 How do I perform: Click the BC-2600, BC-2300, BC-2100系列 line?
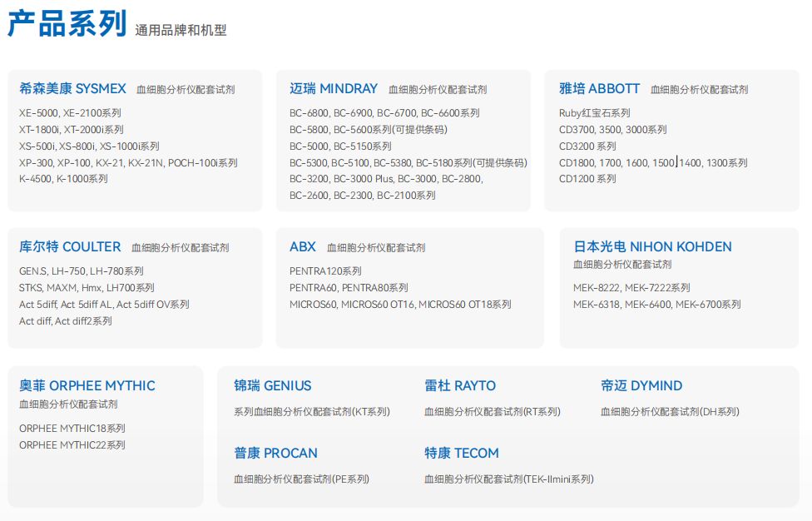363,196
